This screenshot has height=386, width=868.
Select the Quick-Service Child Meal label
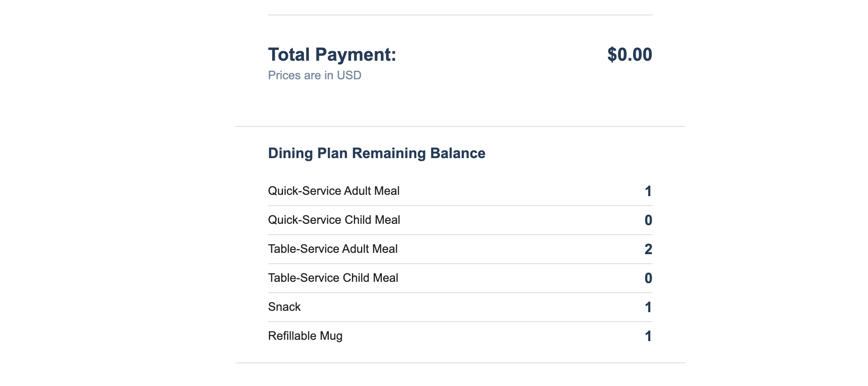pos(334,220)
